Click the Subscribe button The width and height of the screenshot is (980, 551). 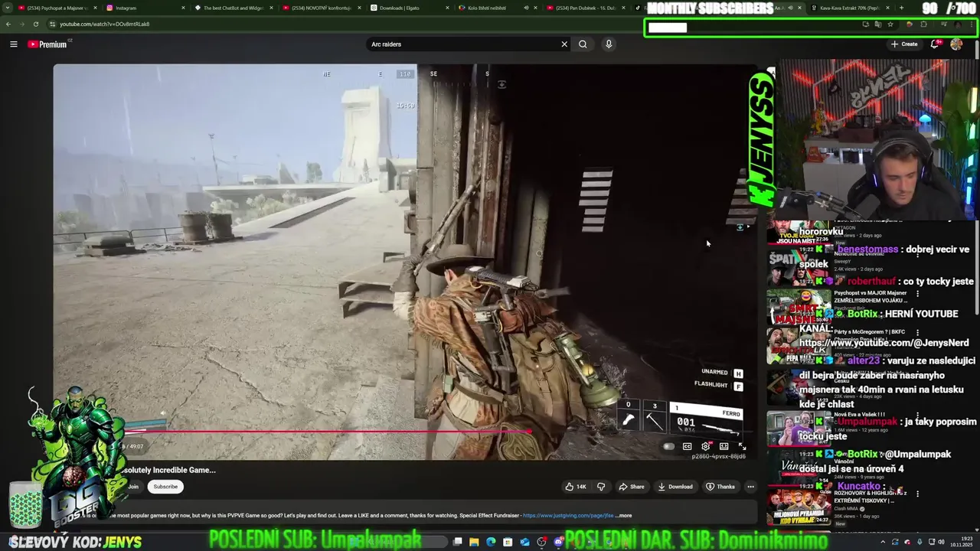coord(165,487)
